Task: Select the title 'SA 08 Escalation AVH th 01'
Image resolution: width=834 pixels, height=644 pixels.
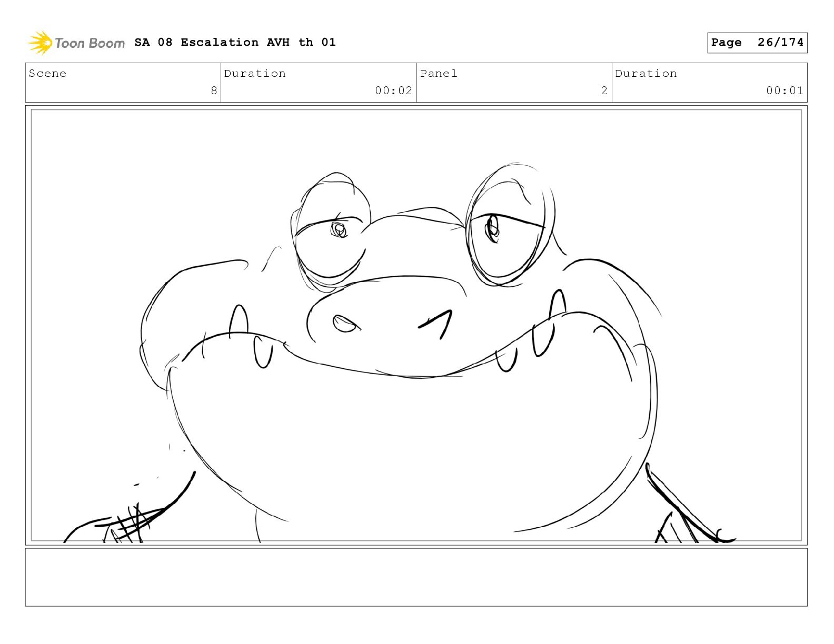Action: tap(235, 42)
